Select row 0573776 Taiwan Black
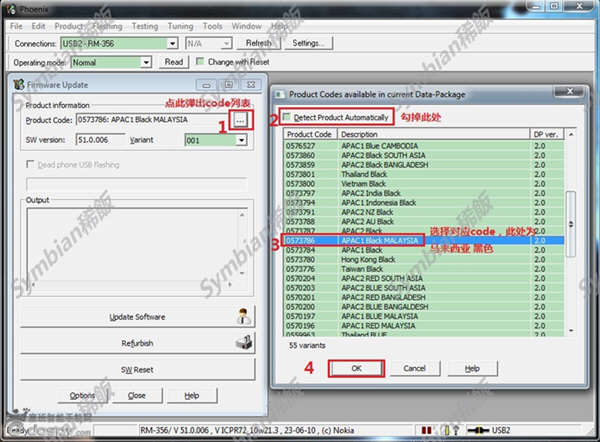The width and height of the screenshot is (600, 442). click(424, 269)
